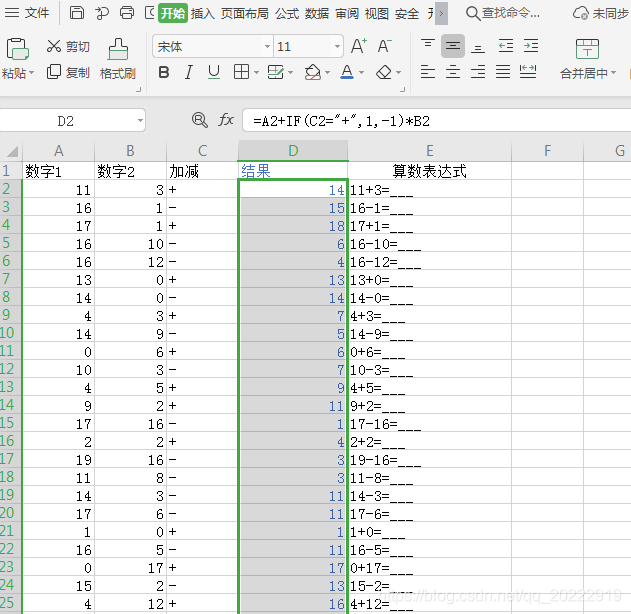Click the increase indent icon

pyautogui.click(x=531, y=46)
